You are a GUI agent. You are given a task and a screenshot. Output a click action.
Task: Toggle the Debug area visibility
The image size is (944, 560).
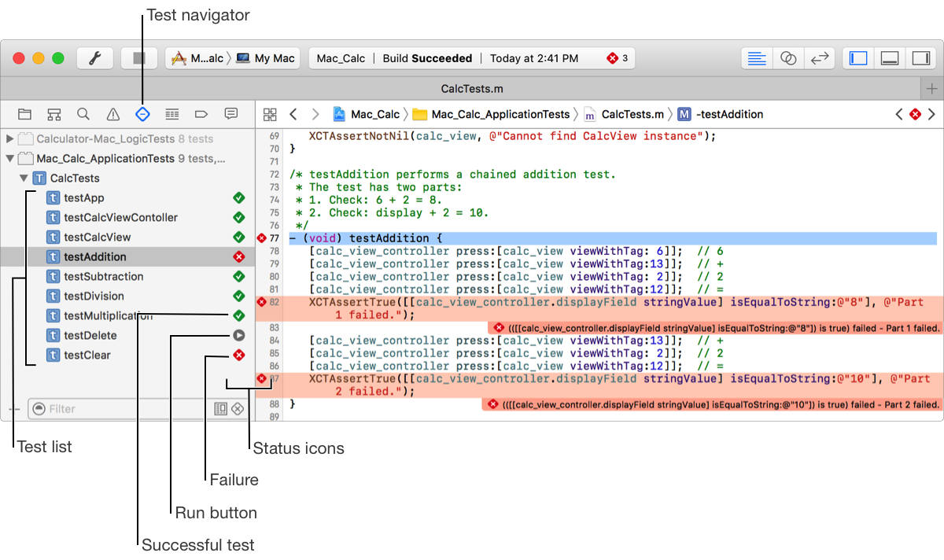tap(890, 58)
